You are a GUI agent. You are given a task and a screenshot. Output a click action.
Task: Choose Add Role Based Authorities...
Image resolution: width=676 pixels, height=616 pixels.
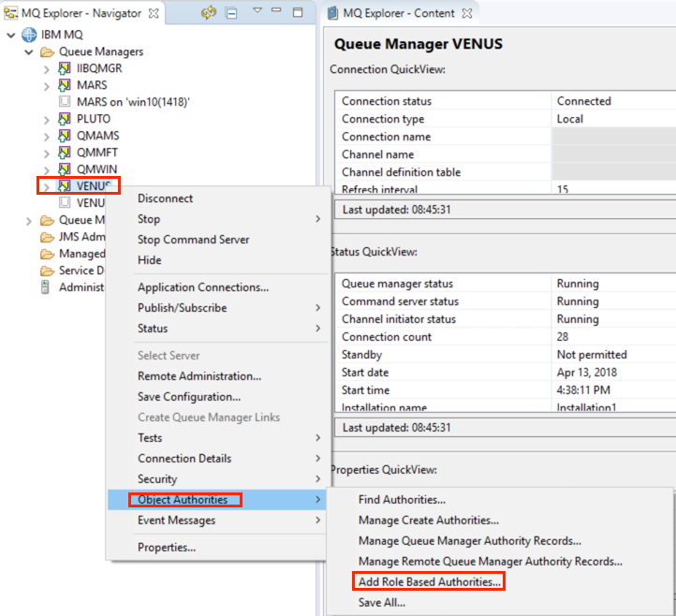pos(430,582)
